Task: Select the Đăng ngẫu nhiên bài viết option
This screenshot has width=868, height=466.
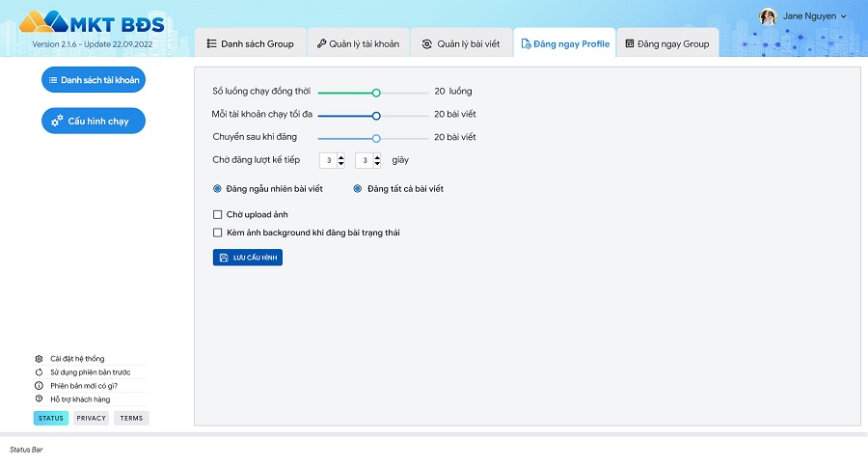Action: 217,189
